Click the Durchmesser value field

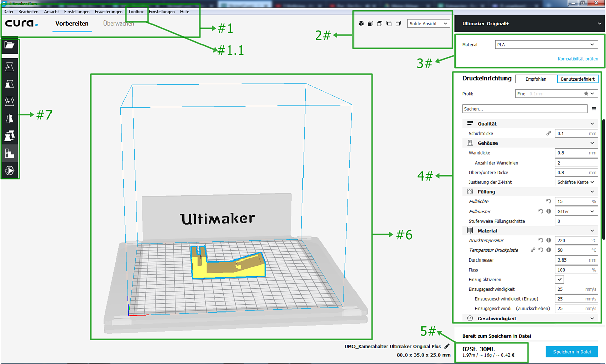click(x=577, y=260)
